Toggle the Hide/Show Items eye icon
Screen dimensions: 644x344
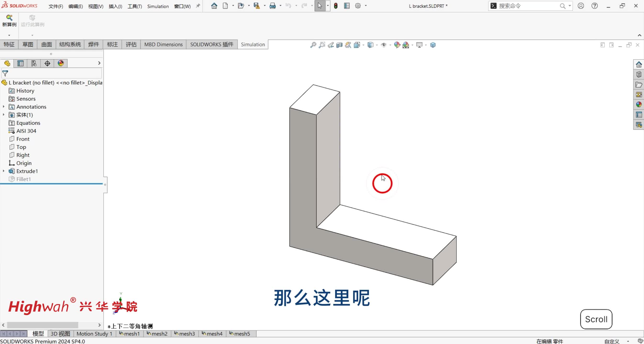tap(384, 45)
